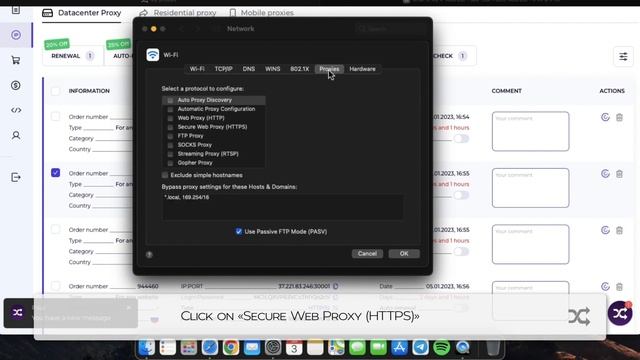Screen dimensions: 640x360
Task: Delete the checked 16:55 order with trash icon
Action: [619, 174]
